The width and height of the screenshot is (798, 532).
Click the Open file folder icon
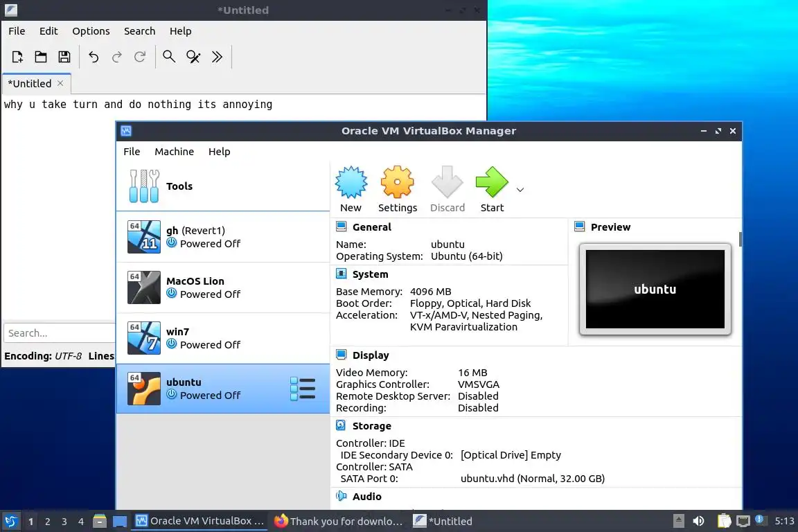(x=41, y=57)
